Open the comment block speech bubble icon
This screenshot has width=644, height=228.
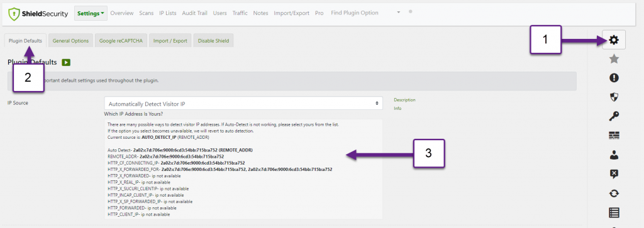614,174
